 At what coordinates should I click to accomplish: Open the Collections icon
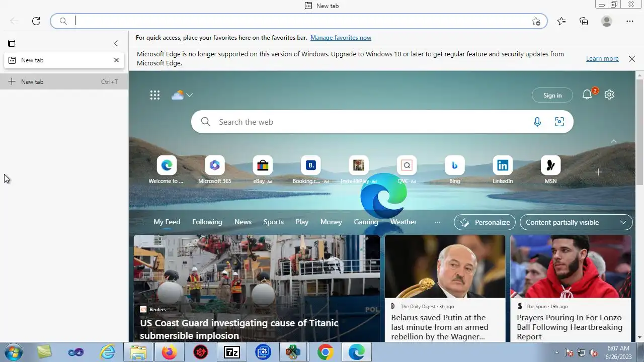[584, 21]
